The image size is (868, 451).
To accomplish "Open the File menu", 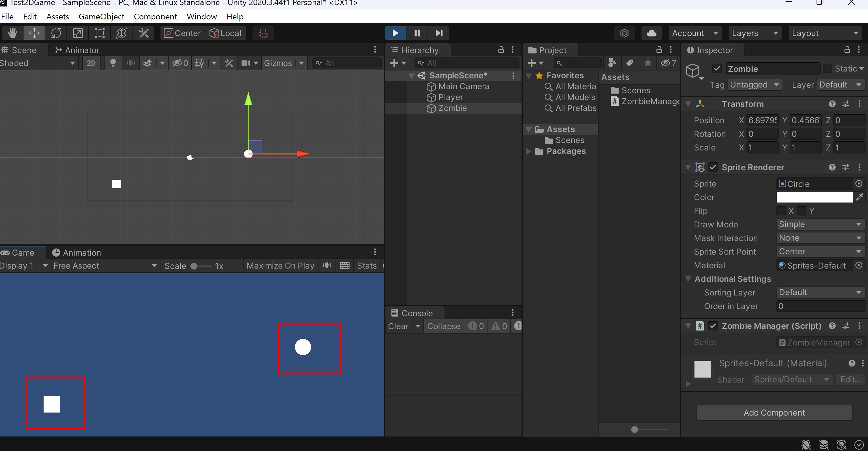I will [x=7, y=16].
